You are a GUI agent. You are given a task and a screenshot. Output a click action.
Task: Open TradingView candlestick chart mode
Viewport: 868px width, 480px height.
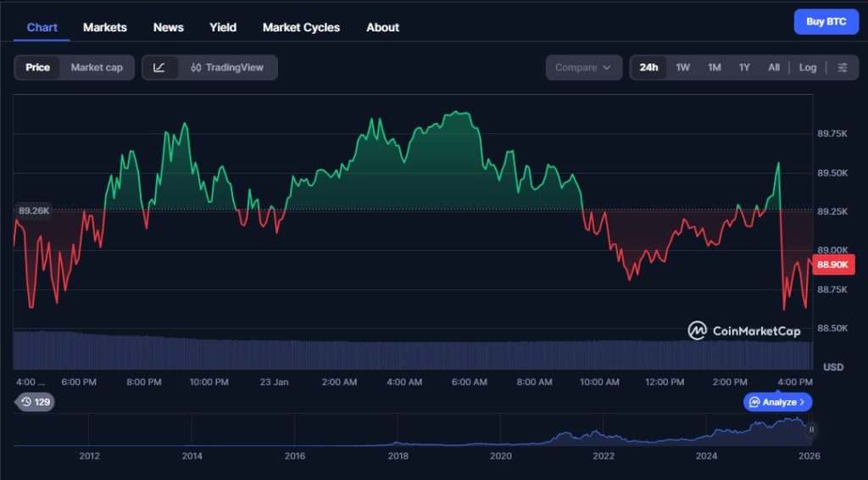(227, 68)
